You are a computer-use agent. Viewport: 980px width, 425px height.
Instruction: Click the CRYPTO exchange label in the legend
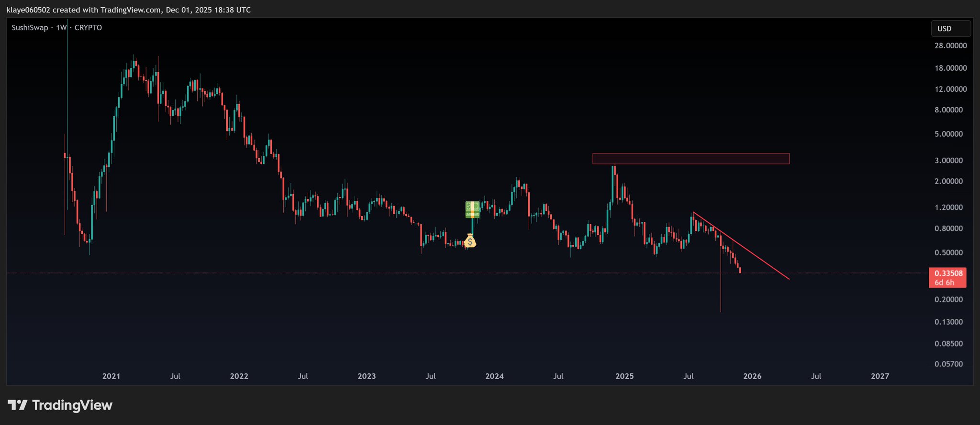pyautogui.click(x=88, y=28)
